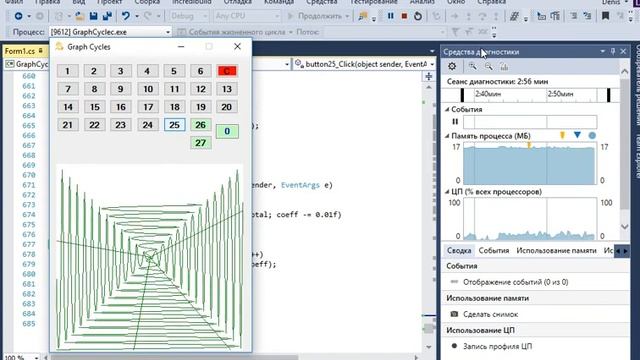Click the green 0 button
This screenshot has width=640, height=360.
pyautogui.click(x=227, y=131)
